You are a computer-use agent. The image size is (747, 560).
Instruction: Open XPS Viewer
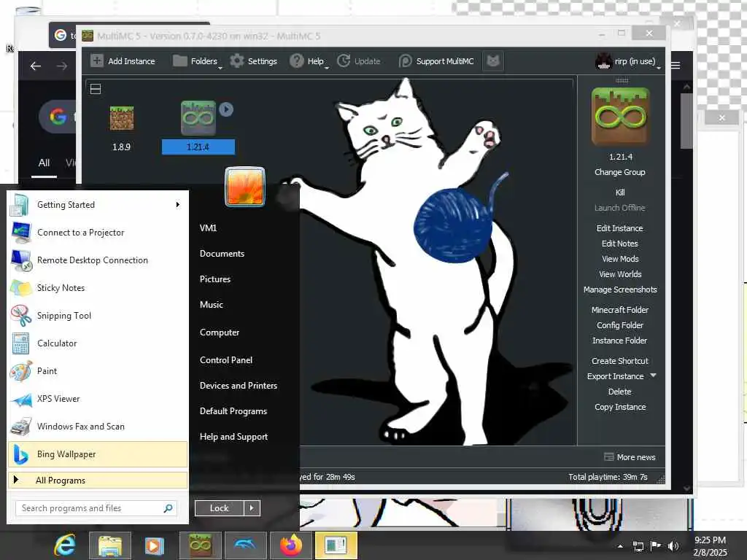[x=98, y=399]
